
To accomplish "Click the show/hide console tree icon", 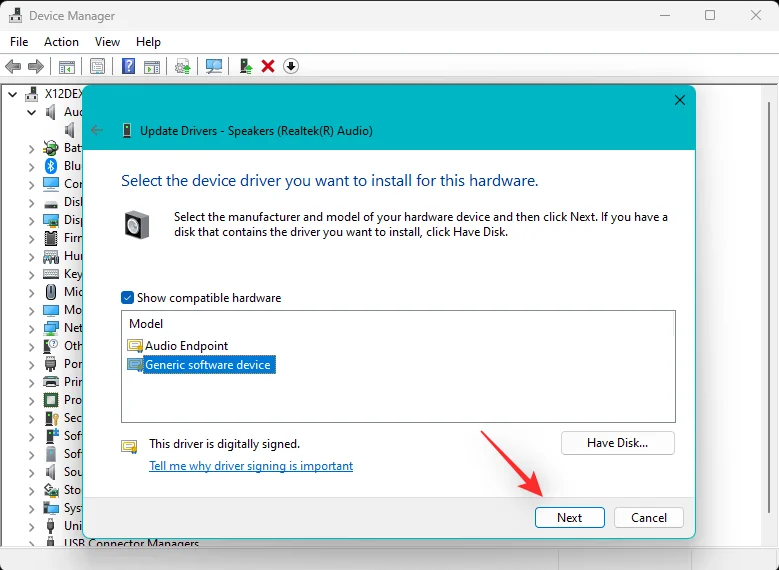I will (67, 66).
